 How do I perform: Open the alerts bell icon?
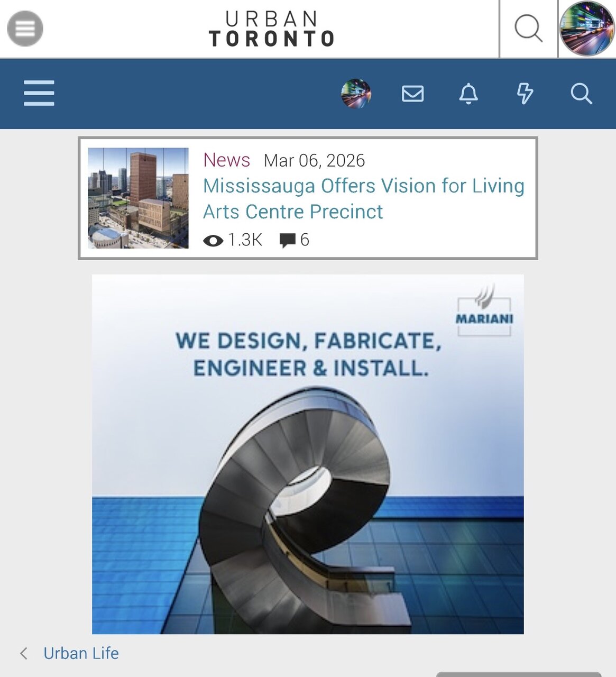point(468,94)
